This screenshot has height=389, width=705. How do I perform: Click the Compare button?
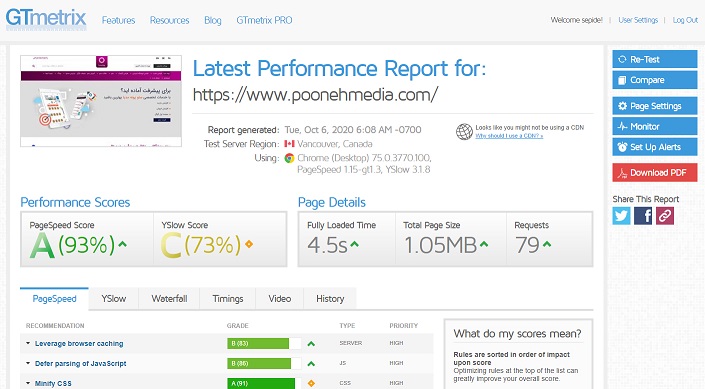655,80
